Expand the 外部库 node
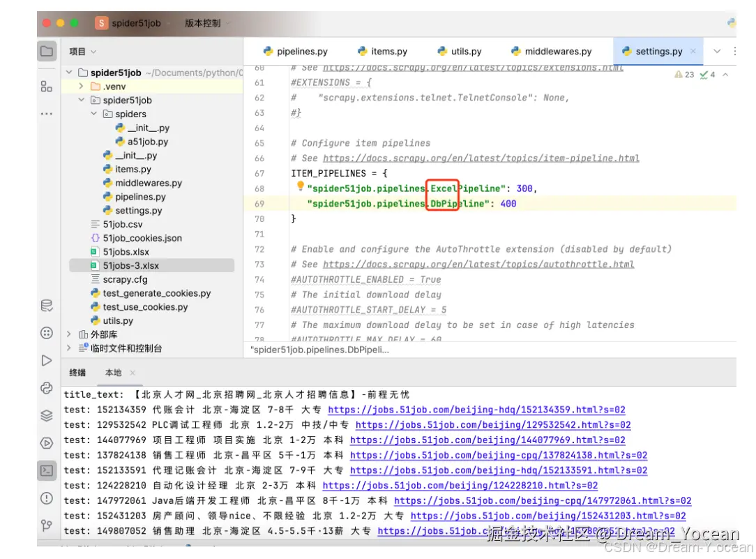 69,334
